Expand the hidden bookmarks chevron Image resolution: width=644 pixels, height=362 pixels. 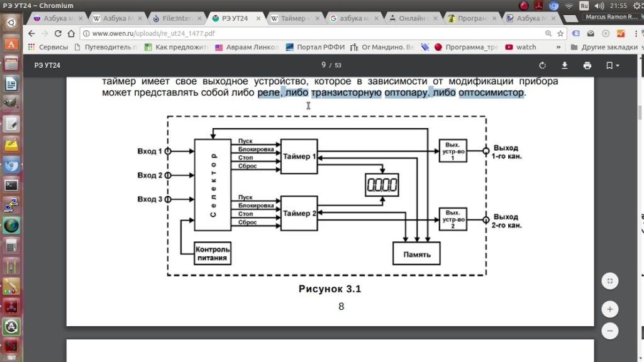(x=558, y=47)
